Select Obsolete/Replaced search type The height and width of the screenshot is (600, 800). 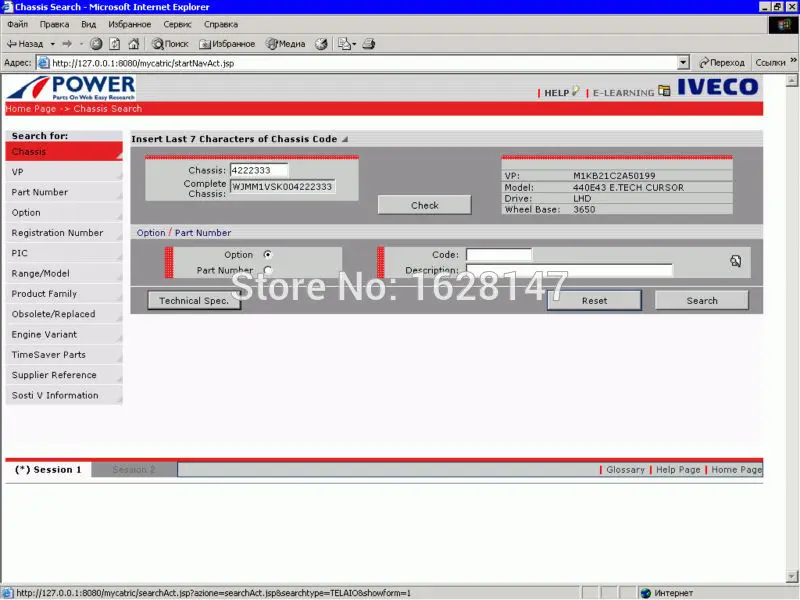click(x=64, y=314)
